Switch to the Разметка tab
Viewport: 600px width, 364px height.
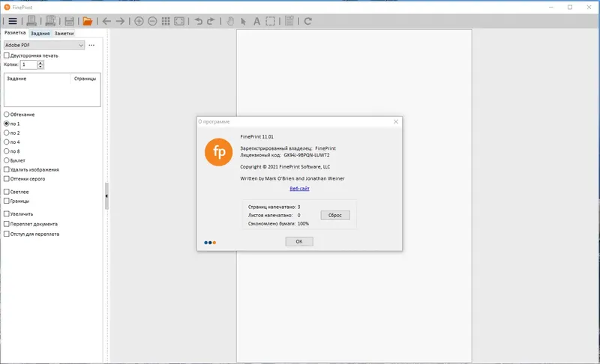pyautogui.click(x=15, y=33)
